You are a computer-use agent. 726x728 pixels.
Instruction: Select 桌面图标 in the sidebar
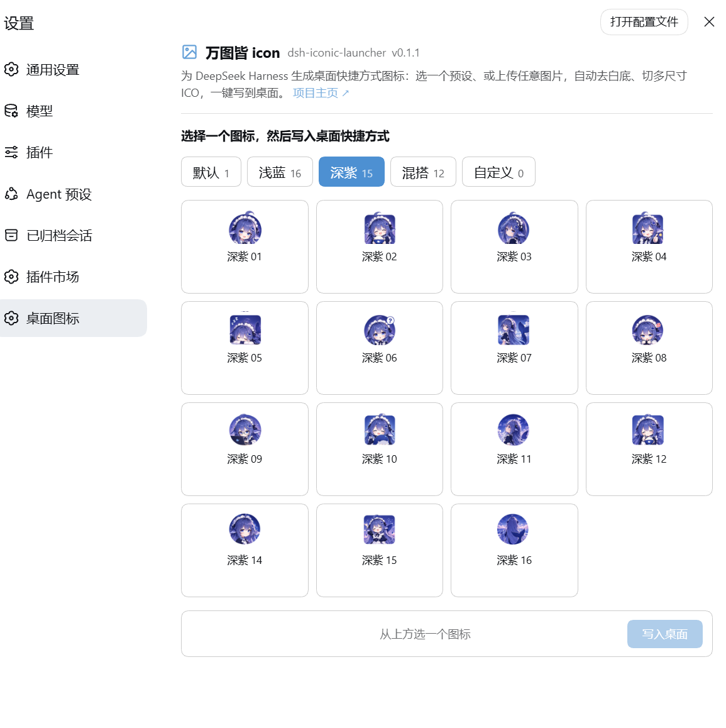click(x=74, y=318)
